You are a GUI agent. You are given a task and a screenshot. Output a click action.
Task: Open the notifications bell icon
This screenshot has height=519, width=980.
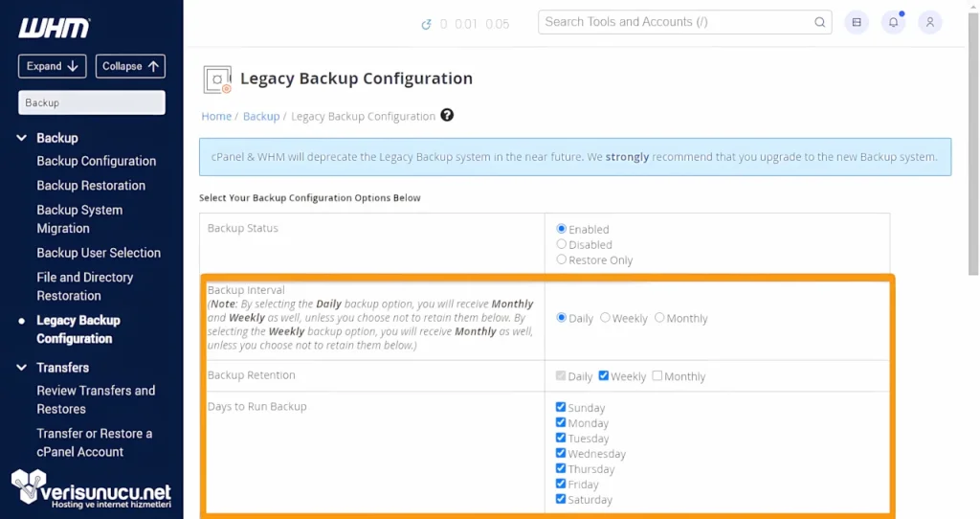click(893, 22)
